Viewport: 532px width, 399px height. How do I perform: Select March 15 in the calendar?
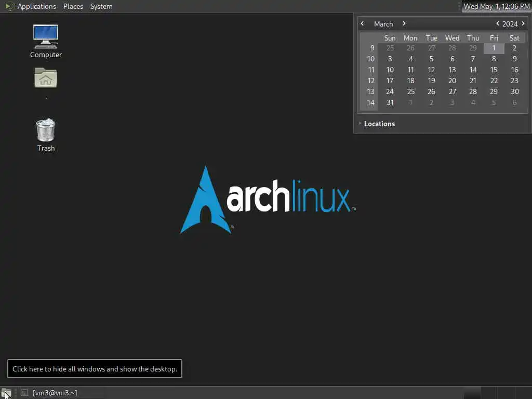[x=494, y=70]
